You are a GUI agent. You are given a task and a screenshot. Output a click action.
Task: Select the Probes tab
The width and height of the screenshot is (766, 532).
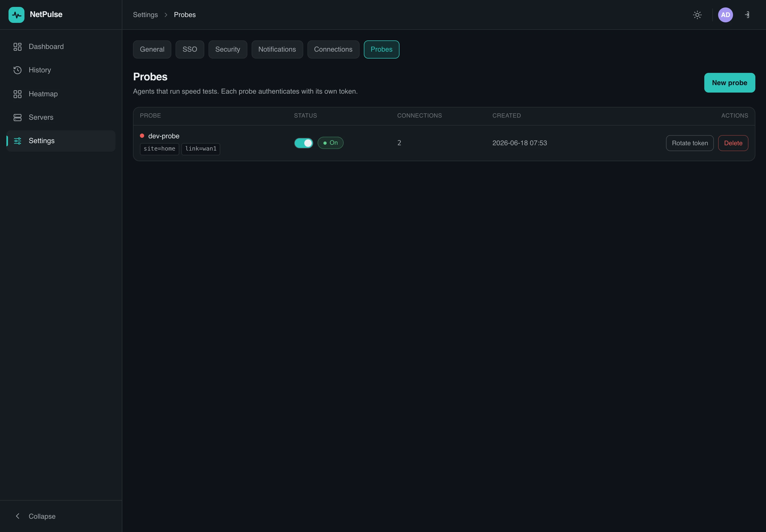381,49
